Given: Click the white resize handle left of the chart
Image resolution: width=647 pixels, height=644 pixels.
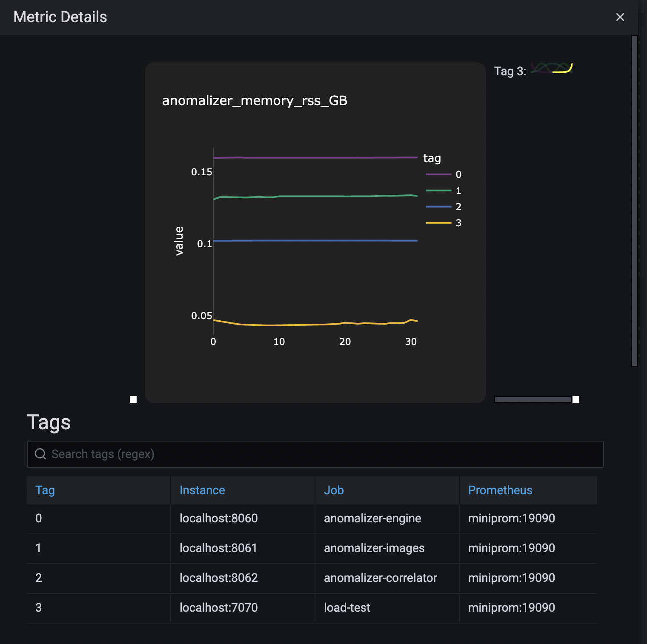Looking at the screenshot, I should pyautogui.click(x=133, y=399).
